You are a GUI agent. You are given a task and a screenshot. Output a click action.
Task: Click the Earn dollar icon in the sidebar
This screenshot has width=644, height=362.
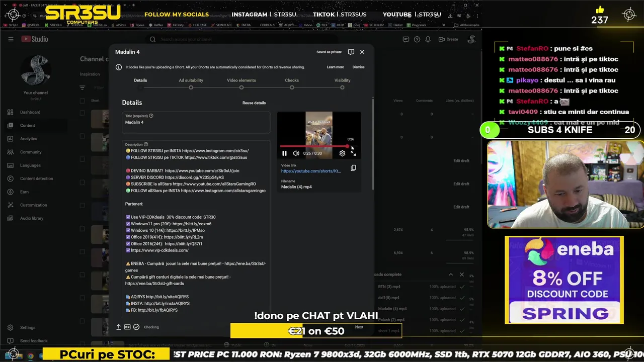tap(10, 192)
